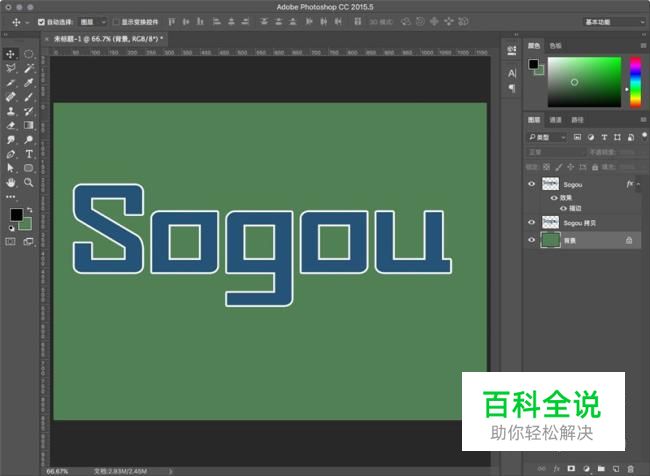Toggle the layer filter on/off switch

coord(644,136)
